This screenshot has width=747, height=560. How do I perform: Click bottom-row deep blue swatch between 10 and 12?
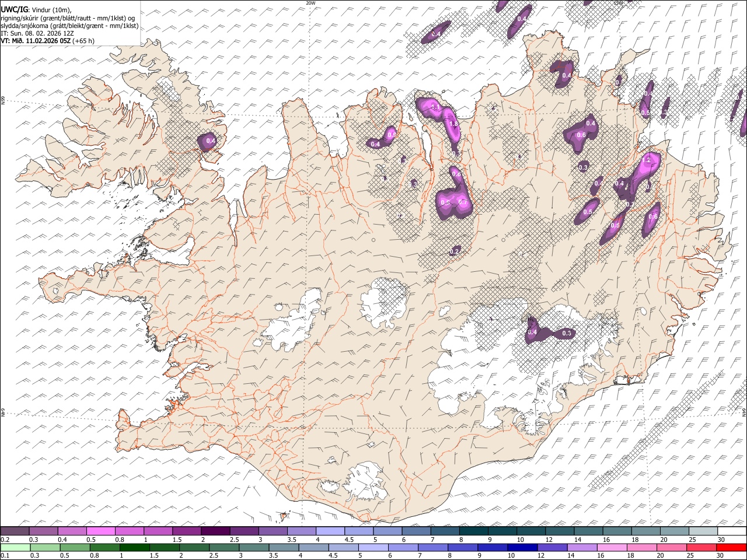coord(522,547)
